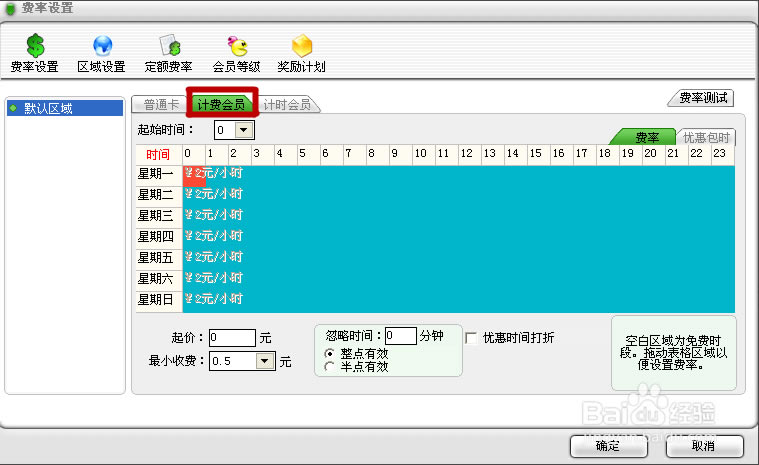
Task: Open 区域设置 globe icon
Action: [x=102, y=46]
